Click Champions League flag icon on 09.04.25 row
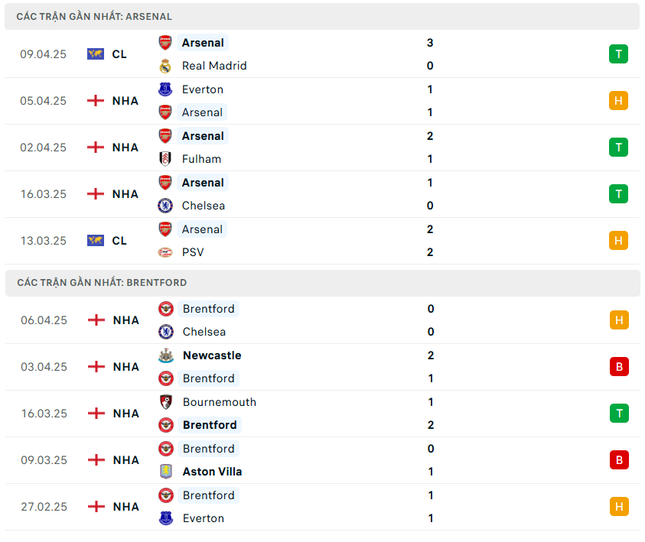 coord(95,54)
